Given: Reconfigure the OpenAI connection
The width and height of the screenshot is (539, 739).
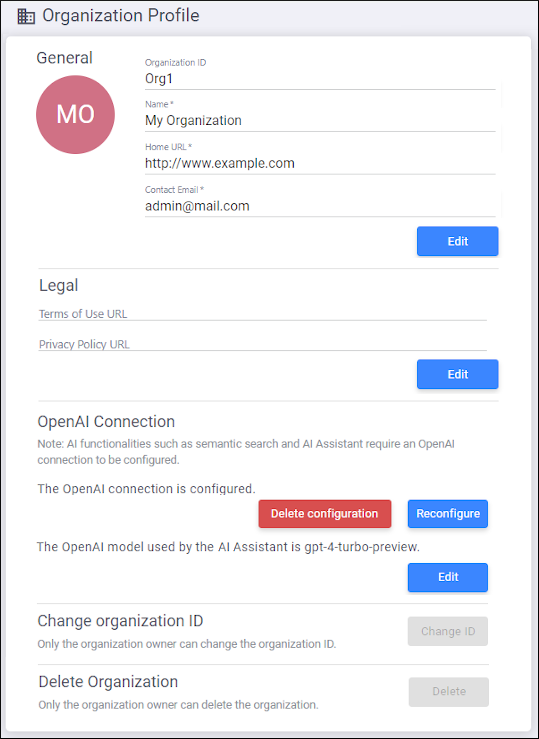Looking at the screenshot, I should [x=448, y=514].
